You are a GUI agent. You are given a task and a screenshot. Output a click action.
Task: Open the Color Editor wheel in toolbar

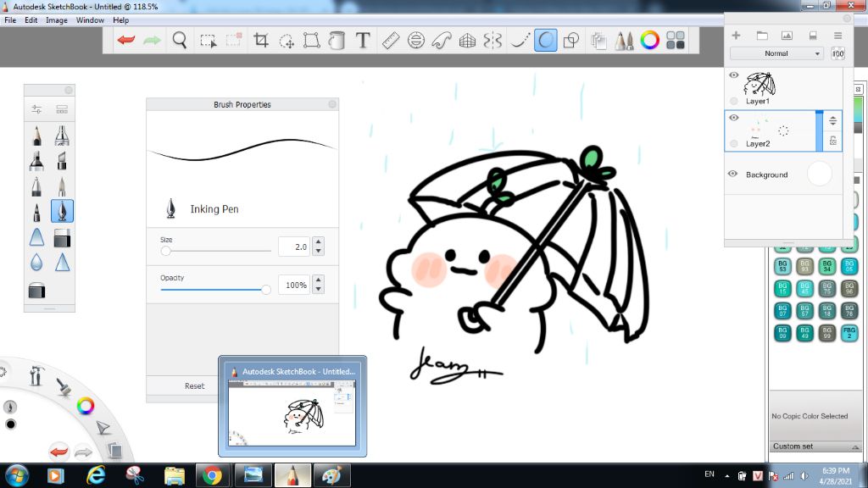(650, 40)
